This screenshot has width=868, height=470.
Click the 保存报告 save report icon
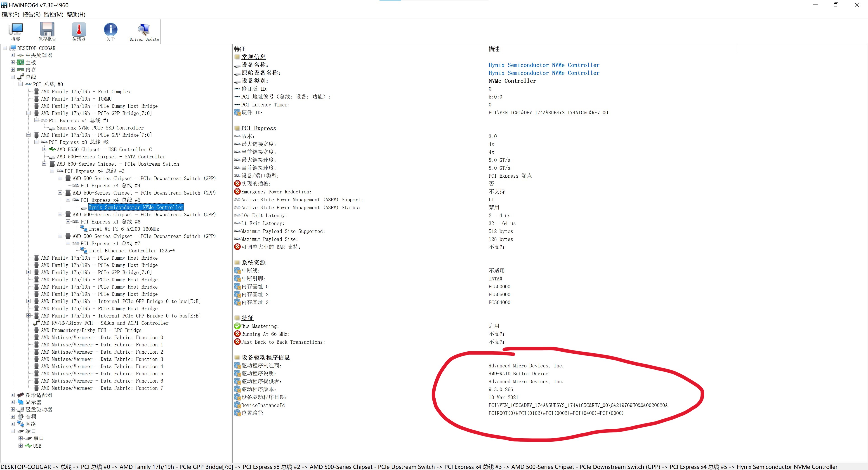point(47,32)
